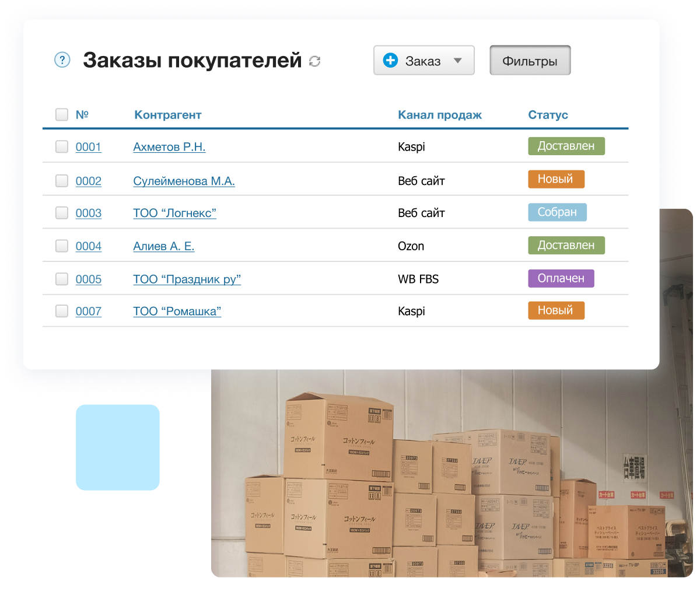The height and width of the screenshot is (591, 700).
Task: Open contractor Алиев А. Е.
Action: tap(164, 247)
